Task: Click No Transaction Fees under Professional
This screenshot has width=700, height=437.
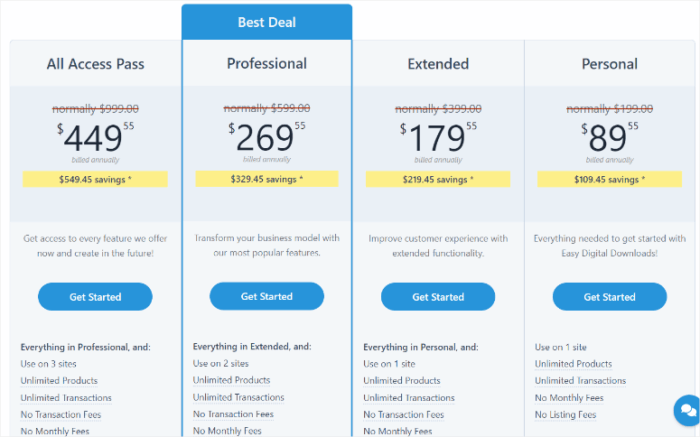Action: (x=233, y=414)
